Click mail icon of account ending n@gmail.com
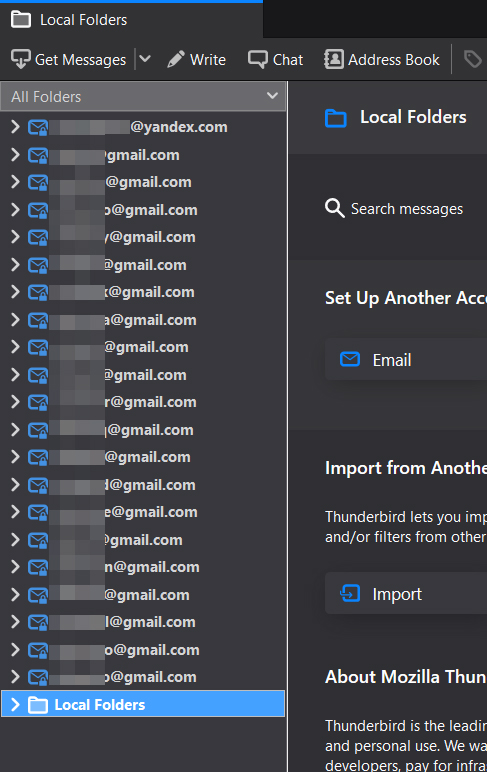 (38, 568)
